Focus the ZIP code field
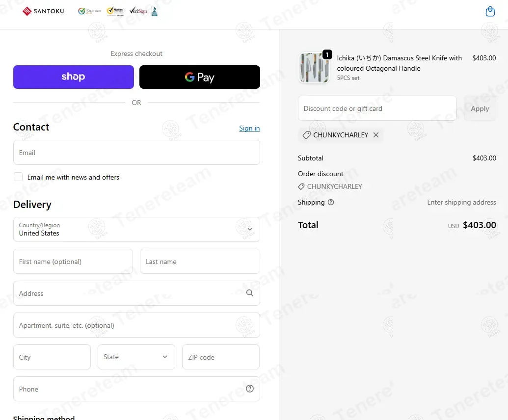 pyautogui.click(x=221, y=357)
